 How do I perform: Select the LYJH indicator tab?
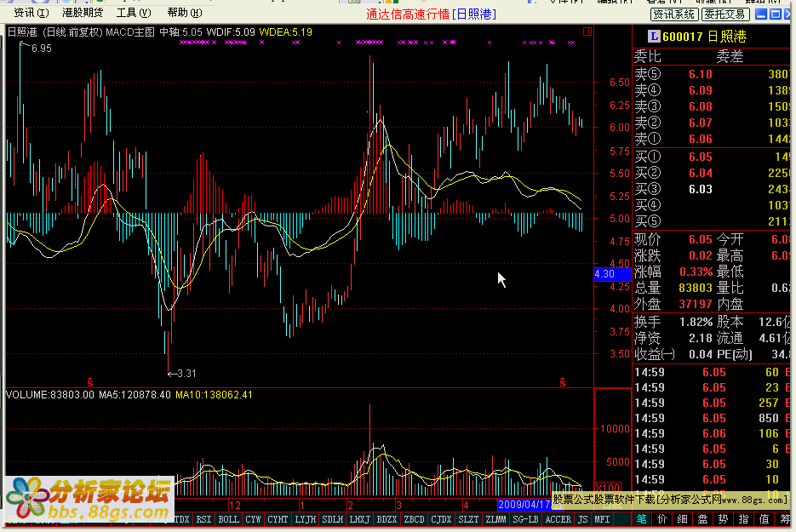point(305,519)
